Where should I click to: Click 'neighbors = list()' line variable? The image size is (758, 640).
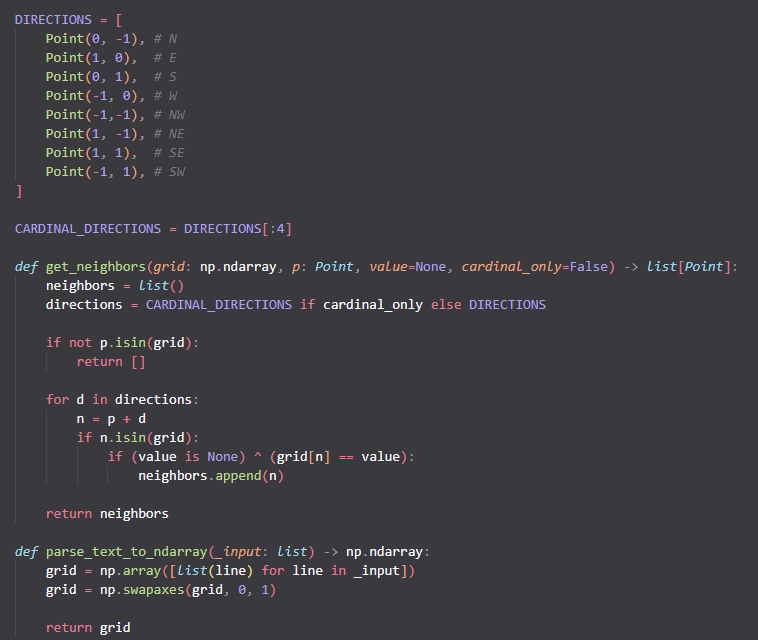pyautogui.click(x=80, y=286)
